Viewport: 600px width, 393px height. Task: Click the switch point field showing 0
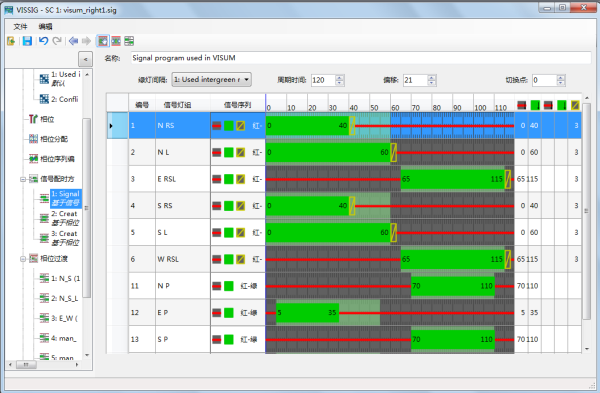click(544, 80)
